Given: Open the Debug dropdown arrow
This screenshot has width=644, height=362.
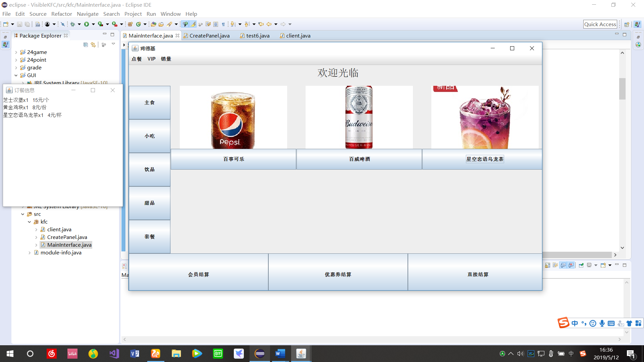Looking at the screenshot, I should point(79,24).
